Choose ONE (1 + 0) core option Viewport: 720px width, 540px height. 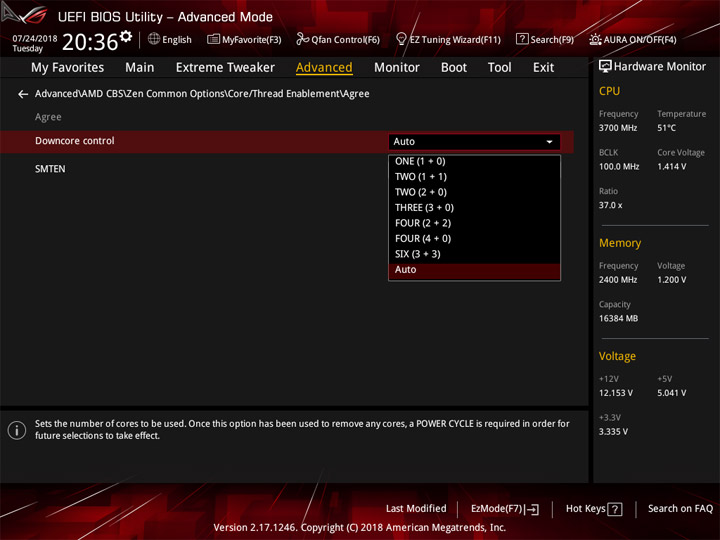[474, 162]
